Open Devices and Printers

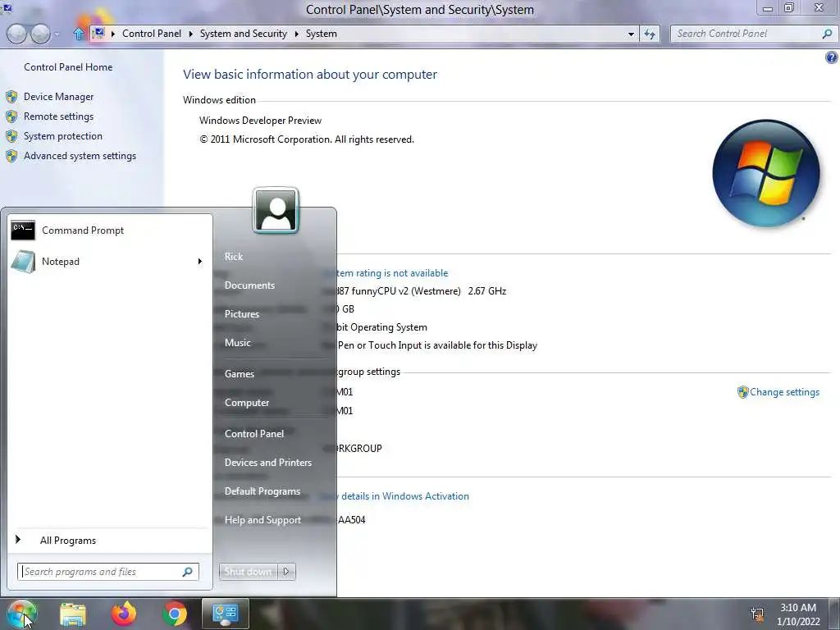pos(268,463)
